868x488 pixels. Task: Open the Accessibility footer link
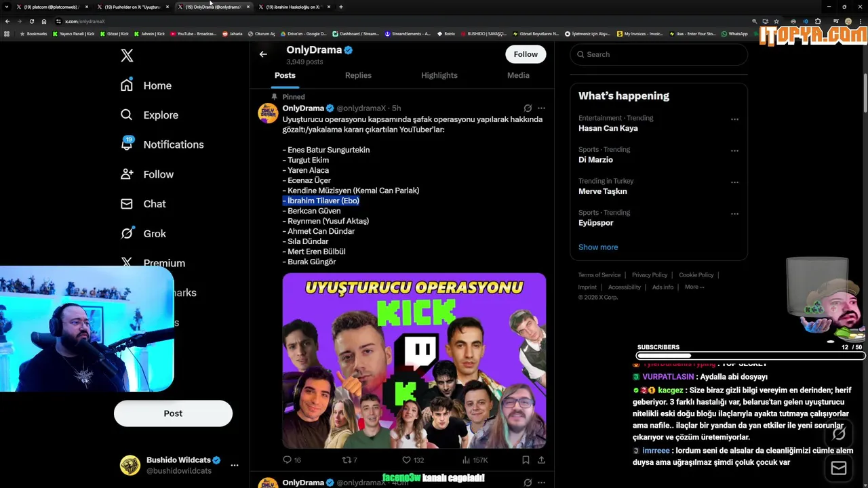click(624, 287)
